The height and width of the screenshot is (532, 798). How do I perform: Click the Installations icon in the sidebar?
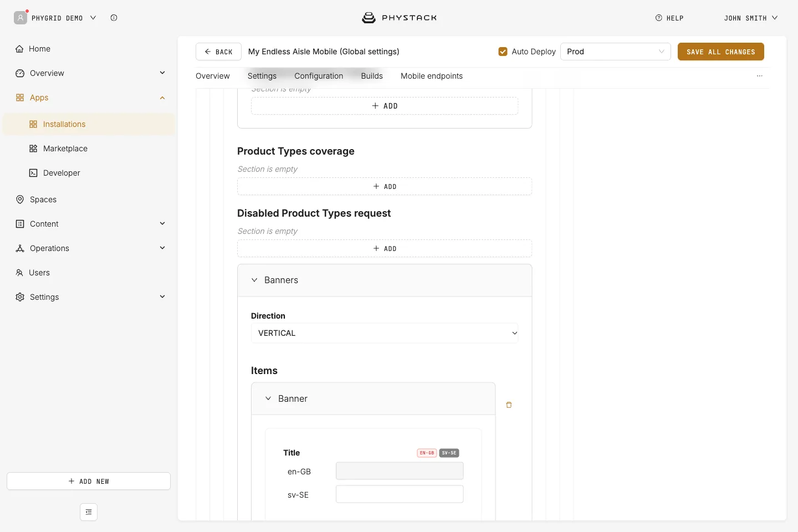coord(33,124)
